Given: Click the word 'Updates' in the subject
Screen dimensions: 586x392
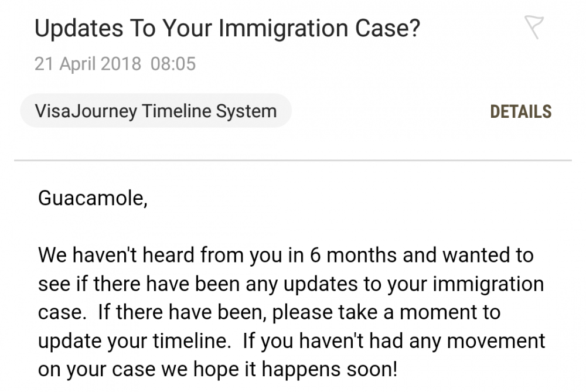Looking at the screenshot, I should pos(79,29).
